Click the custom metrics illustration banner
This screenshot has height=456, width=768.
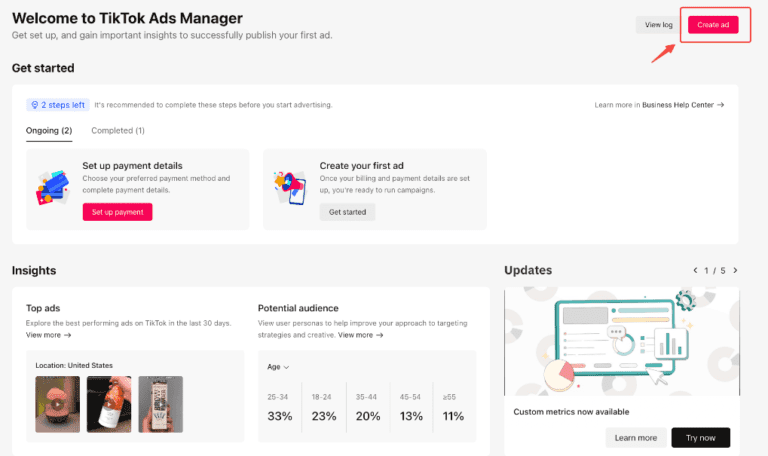click(621, 342)
